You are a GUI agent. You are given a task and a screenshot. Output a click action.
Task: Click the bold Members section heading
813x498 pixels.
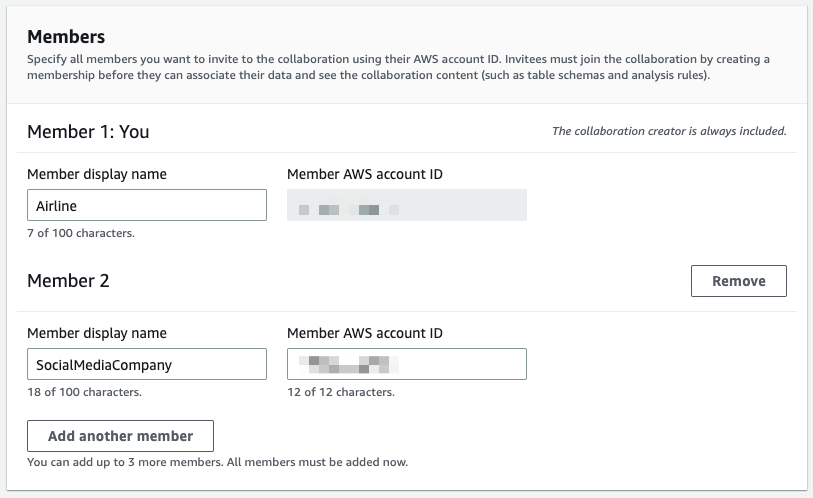point(66,37)
